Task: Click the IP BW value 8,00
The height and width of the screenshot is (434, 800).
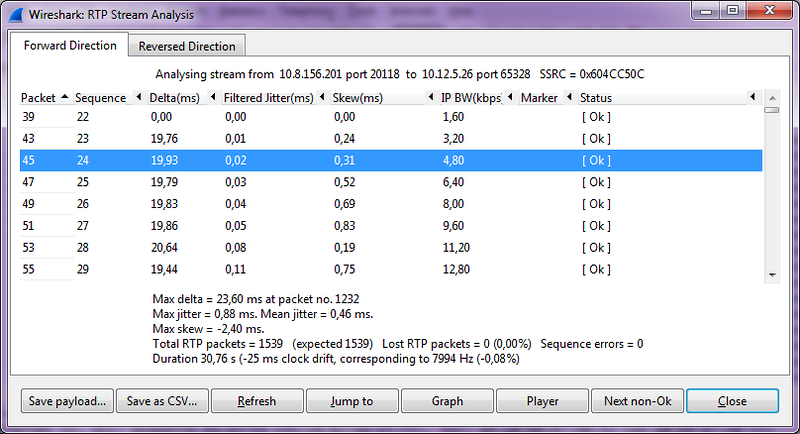Action: coord(453,204)
